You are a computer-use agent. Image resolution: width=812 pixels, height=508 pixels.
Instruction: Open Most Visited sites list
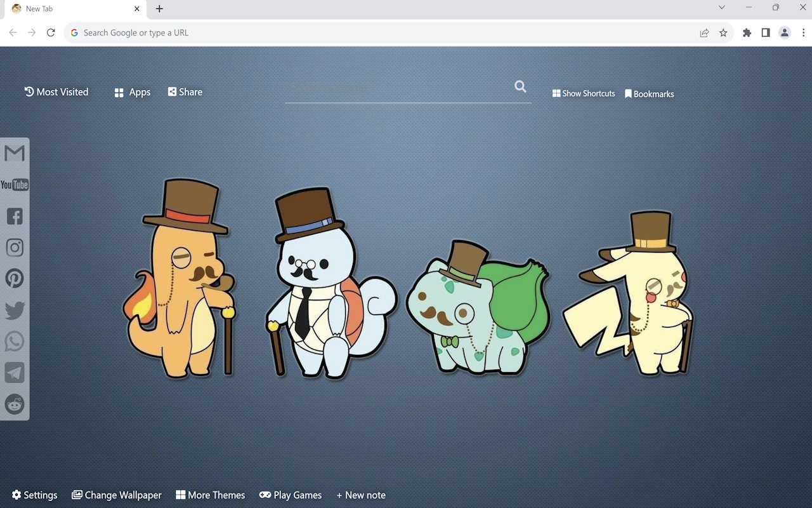coord(56,92)
